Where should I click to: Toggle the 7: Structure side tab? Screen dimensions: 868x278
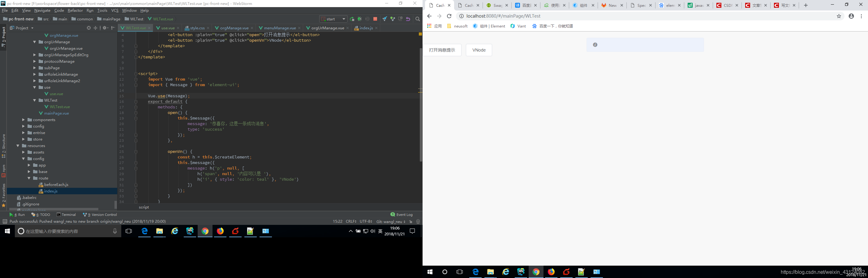[x=4, y=146]
